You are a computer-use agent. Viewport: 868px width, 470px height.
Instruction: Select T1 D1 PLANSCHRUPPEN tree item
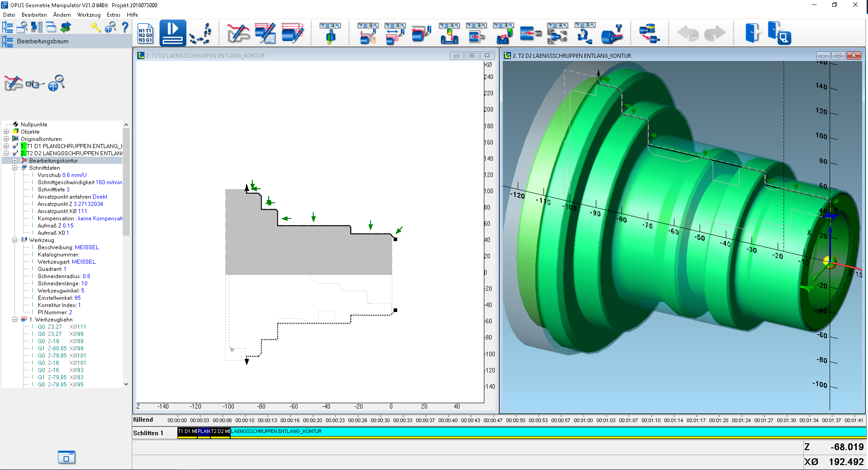click(x=72, y=146)
